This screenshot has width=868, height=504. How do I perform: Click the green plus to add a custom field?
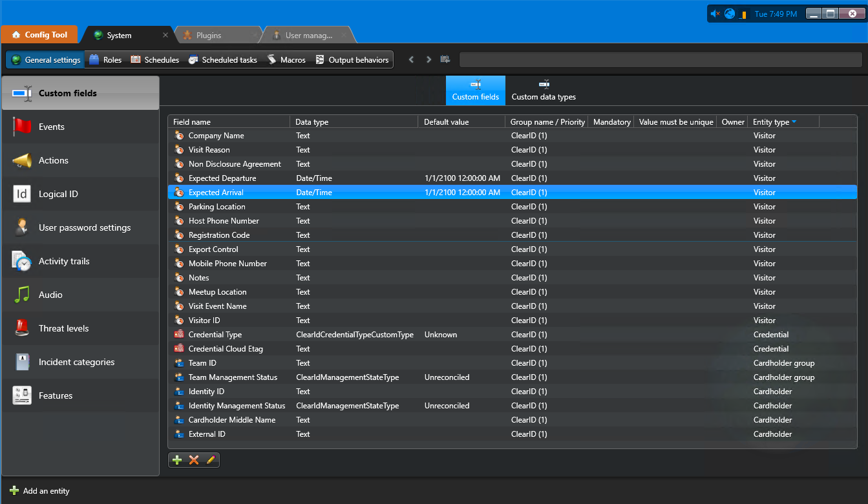(176, 460)
